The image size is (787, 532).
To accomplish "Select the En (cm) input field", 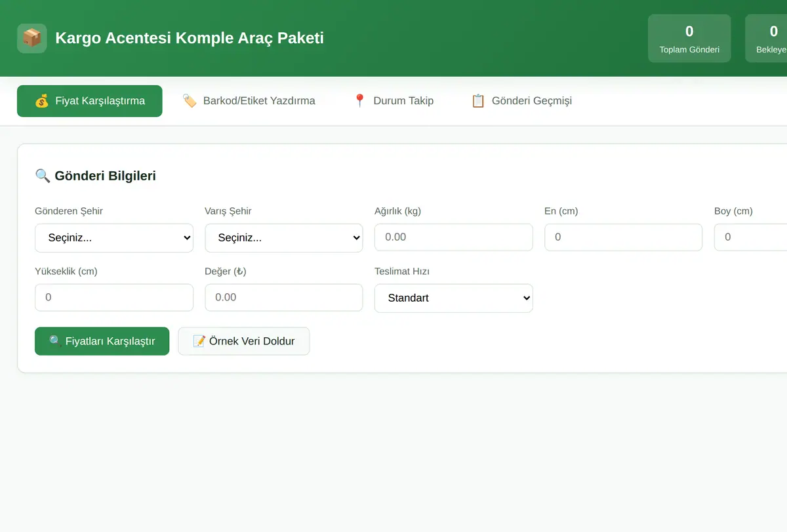I will coord(624,237).
